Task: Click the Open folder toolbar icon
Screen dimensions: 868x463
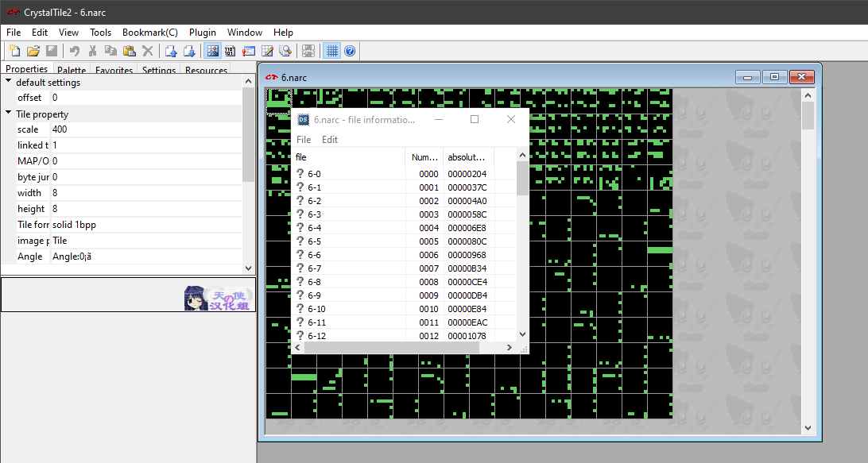Action: [33, 51]
